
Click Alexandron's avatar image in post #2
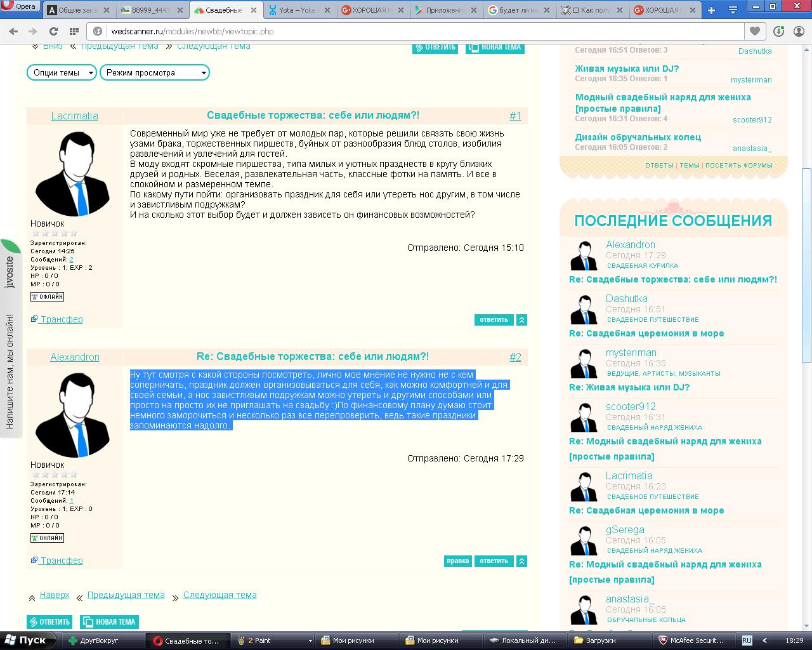[73, 415]
